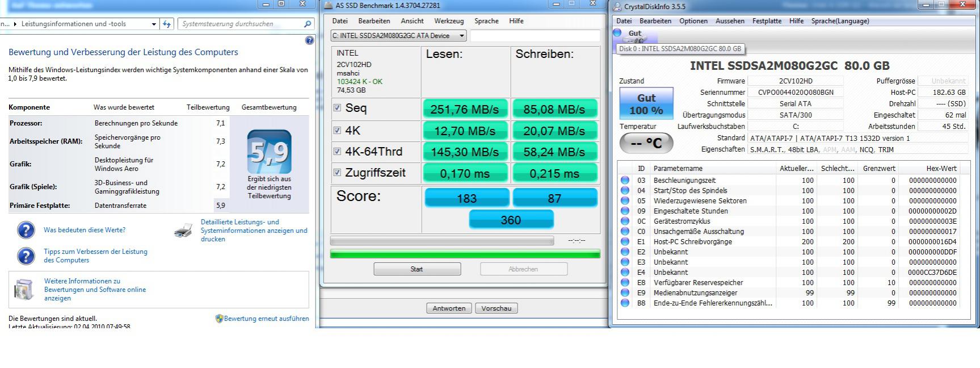Open 'Was bedeuten diese Werte?' link
980x368 pixels.
point(85,230)
